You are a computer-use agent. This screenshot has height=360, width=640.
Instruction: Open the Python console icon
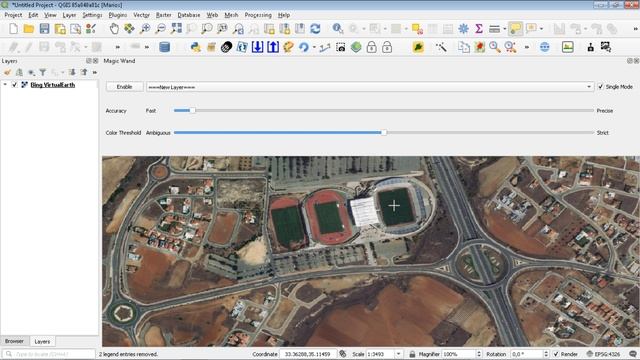click(196, 47)
